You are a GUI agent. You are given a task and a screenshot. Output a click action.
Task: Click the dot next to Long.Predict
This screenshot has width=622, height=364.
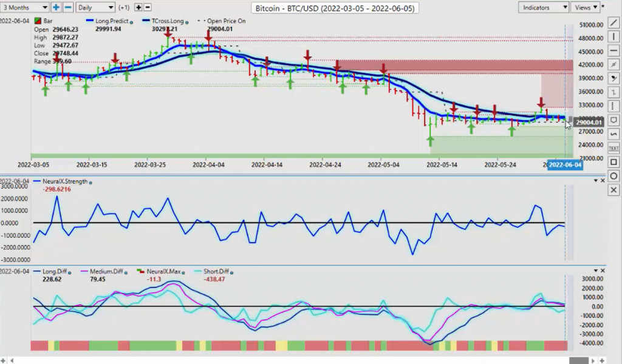click(131, 22)
